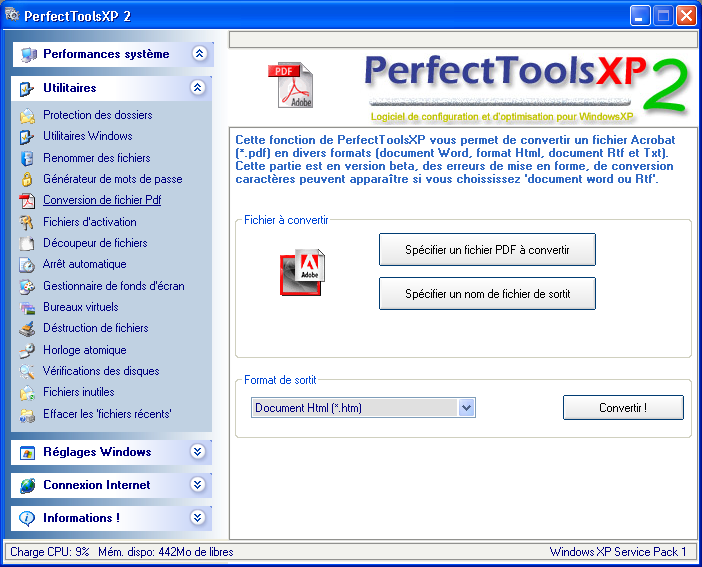Click the info icon in Informations ! header

[27, 518]
